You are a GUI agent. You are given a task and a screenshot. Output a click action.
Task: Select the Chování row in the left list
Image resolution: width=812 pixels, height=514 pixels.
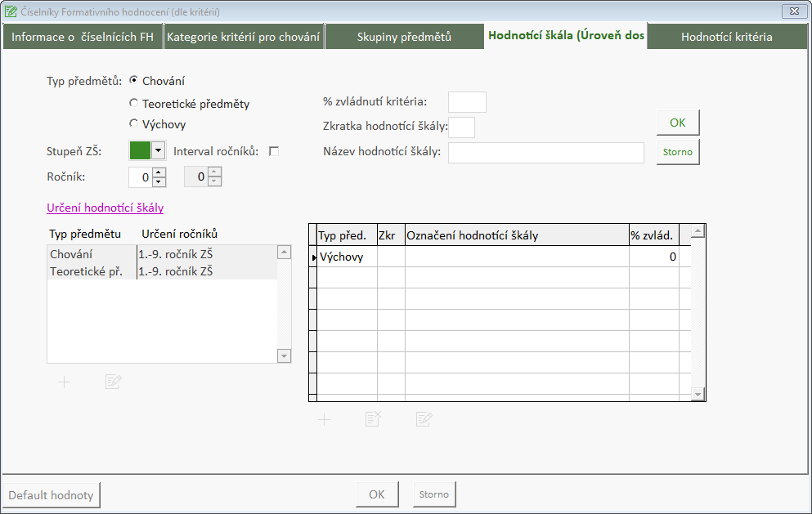pyautogui.click(x=162, y=253)
